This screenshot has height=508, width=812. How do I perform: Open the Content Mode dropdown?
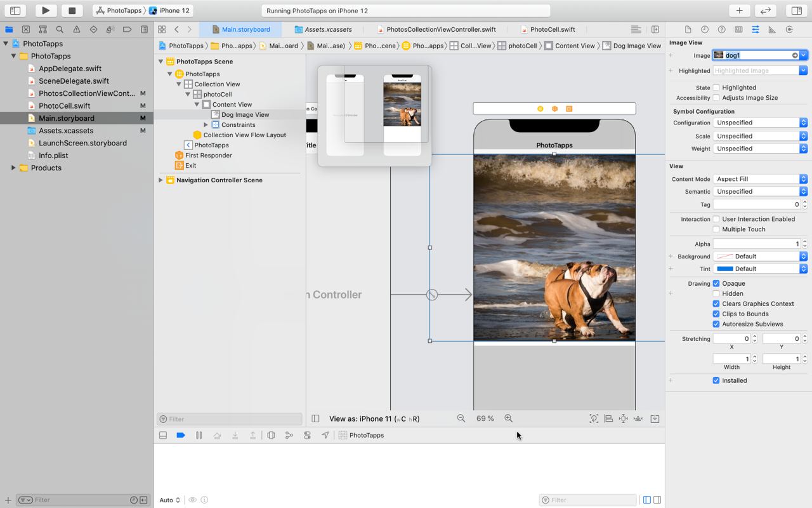coord(760,179)
